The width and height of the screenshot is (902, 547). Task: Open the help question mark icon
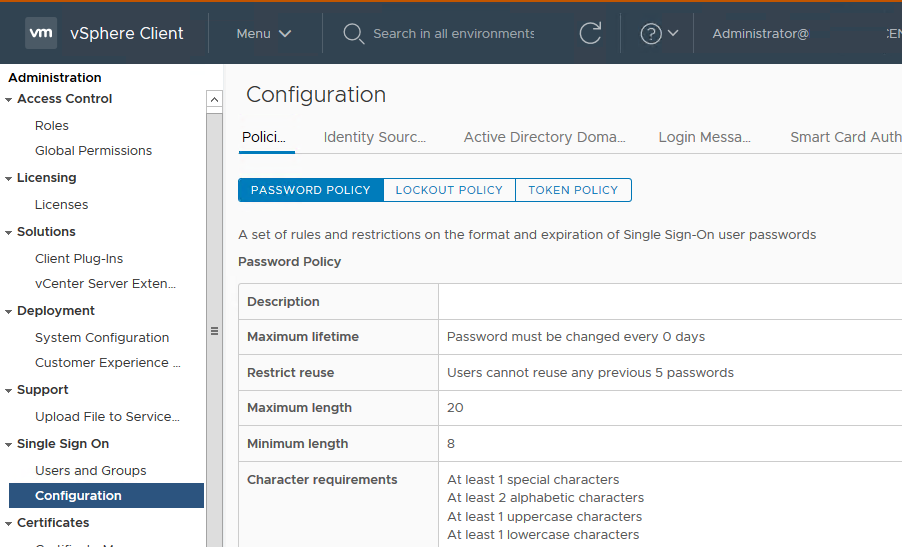point(651,33)
